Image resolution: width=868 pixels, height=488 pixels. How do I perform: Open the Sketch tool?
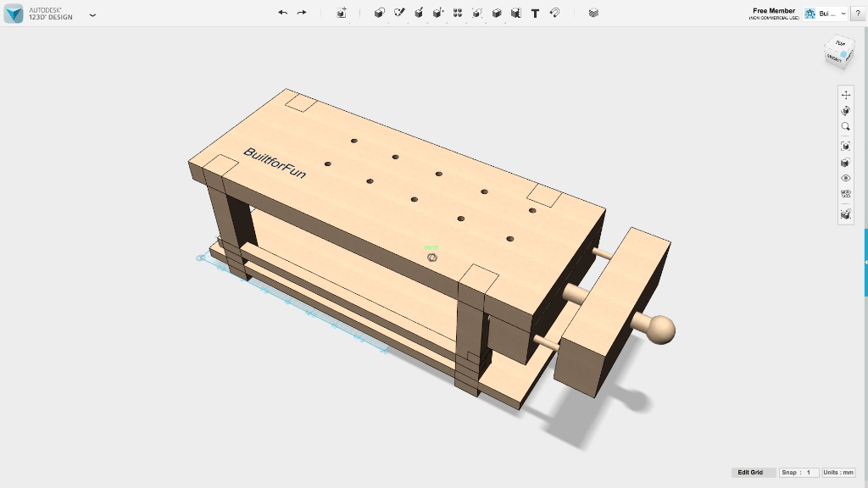[399, 13]
